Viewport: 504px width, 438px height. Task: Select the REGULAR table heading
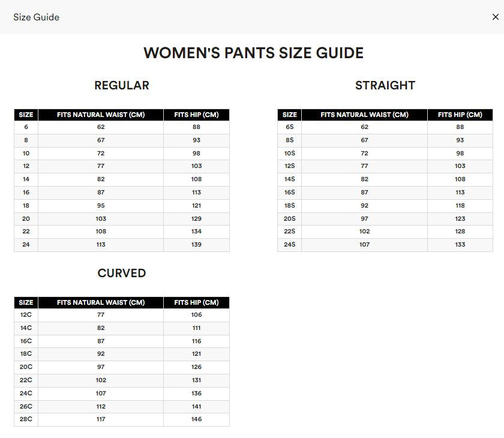(x=122, y=86)
